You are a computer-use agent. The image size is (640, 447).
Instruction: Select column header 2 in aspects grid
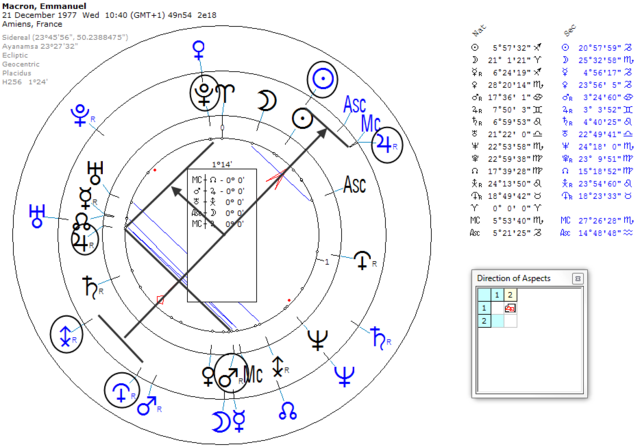pyautogui.click(x=510, y=295)
